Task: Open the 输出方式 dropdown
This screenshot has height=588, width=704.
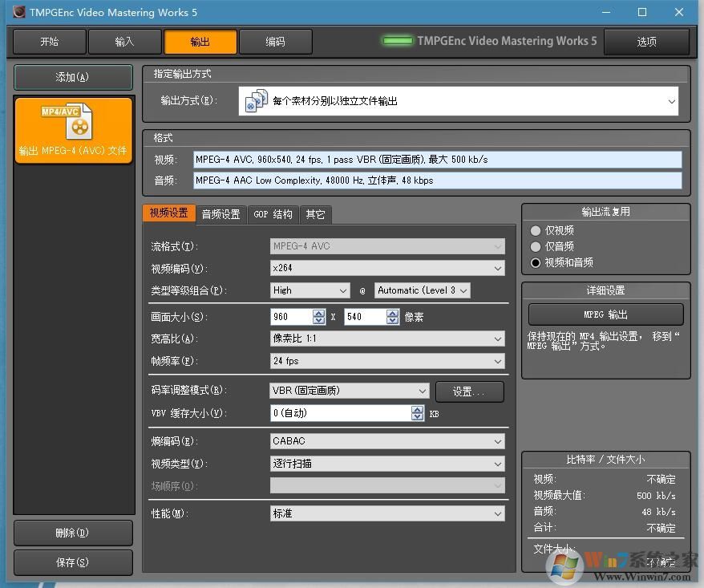Action: [672, 100]
